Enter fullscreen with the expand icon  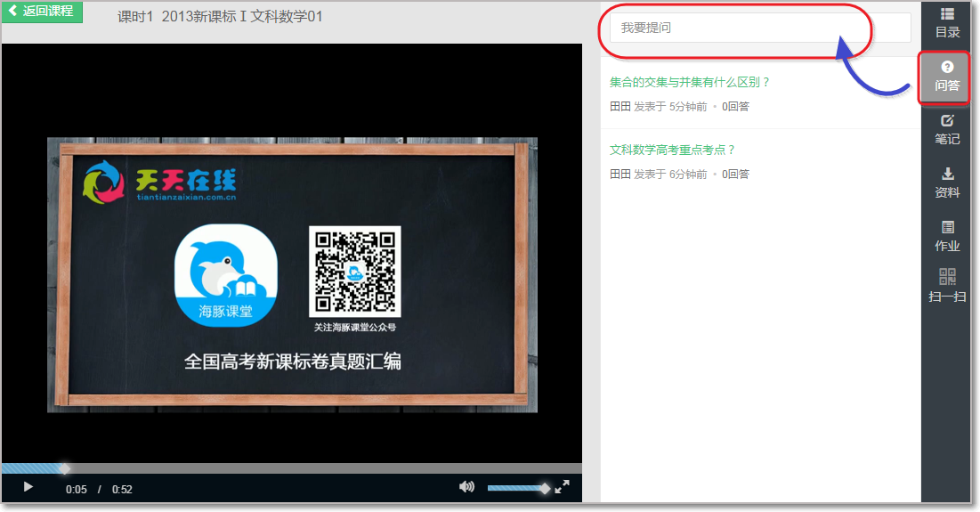click(x=562, y=486)
